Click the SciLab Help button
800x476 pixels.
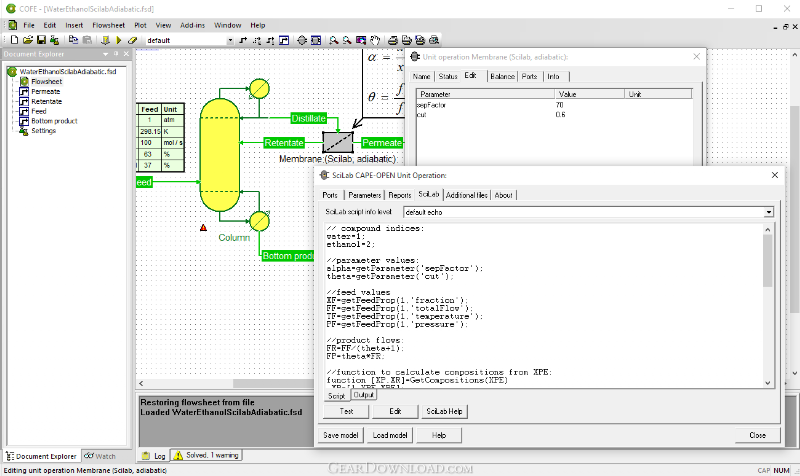444,411
